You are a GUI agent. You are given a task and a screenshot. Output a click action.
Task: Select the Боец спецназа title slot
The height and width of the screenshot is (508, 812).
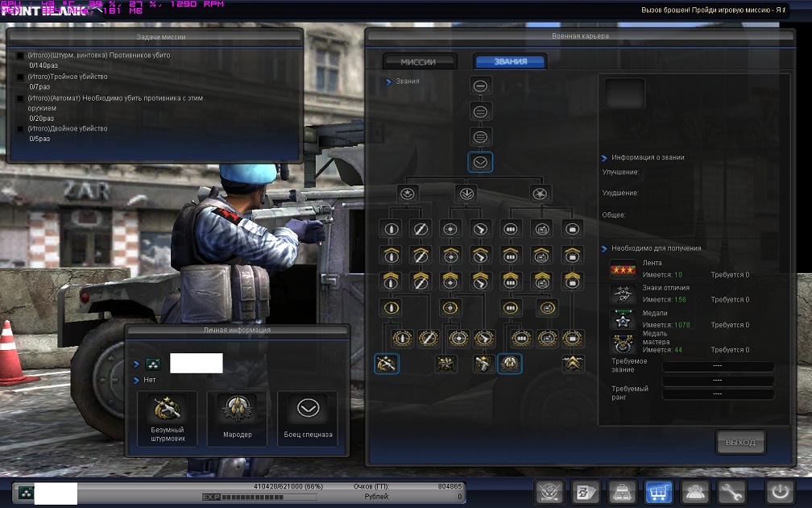coord(308,418)
